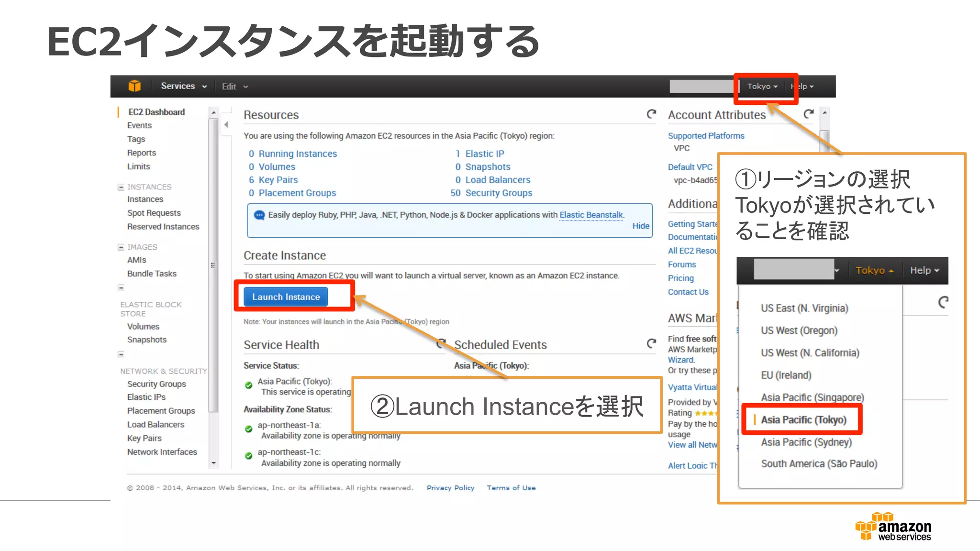This screenshot has width=980, height=551.
Task: Open the Forums link
Action: pyautogui.click(x=682, y=264)
